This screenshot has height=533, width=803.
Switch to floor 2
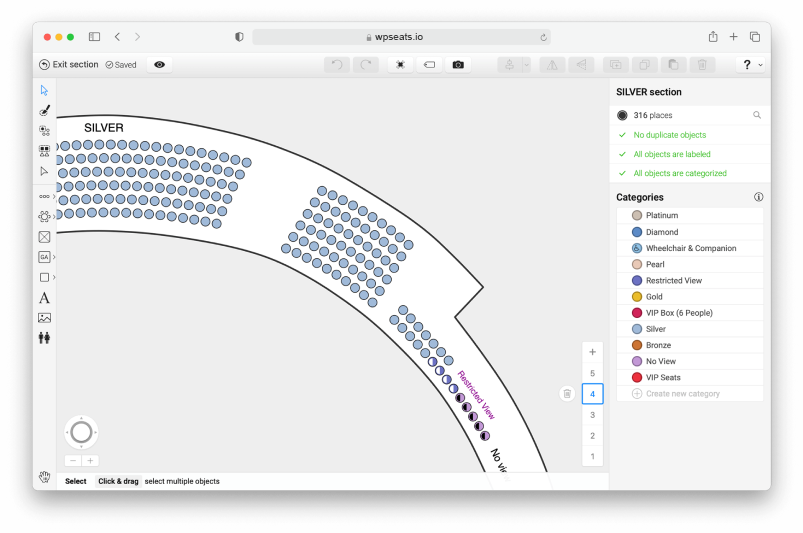593,436
